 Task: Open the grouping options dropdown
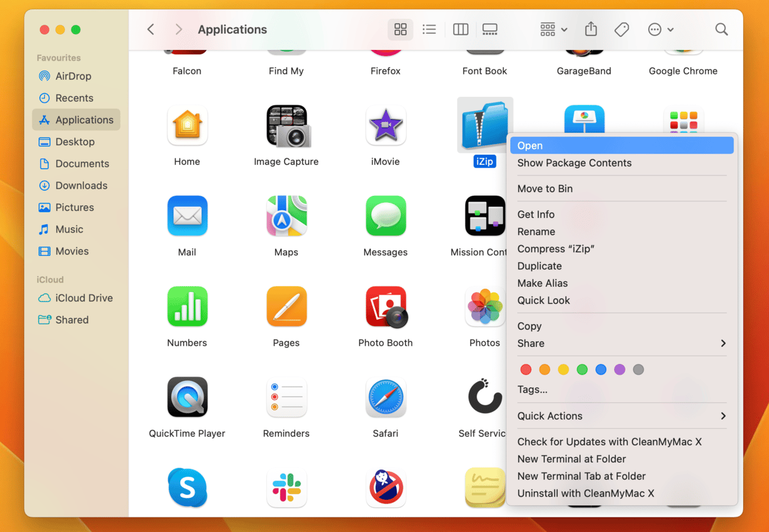[553, 29]
